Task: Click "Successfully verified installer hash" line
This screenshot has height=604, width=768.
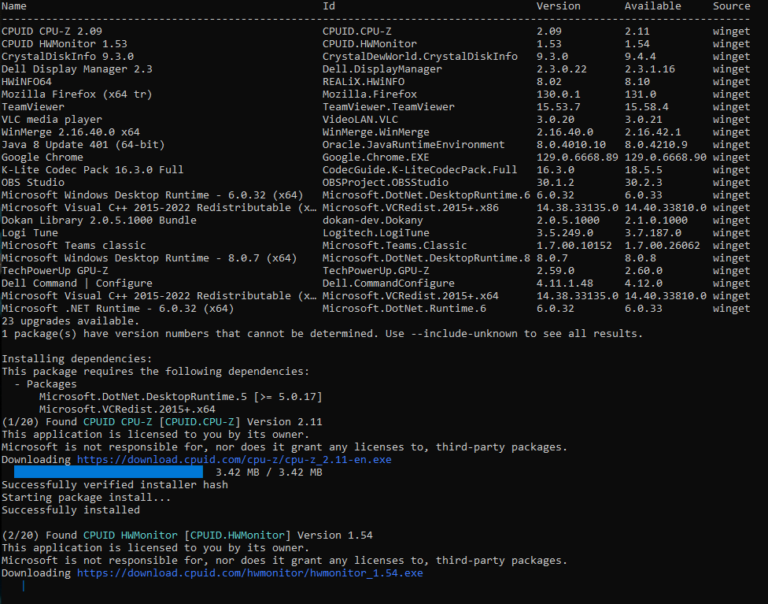Action: pyautogui.click(x=114, y=485)
